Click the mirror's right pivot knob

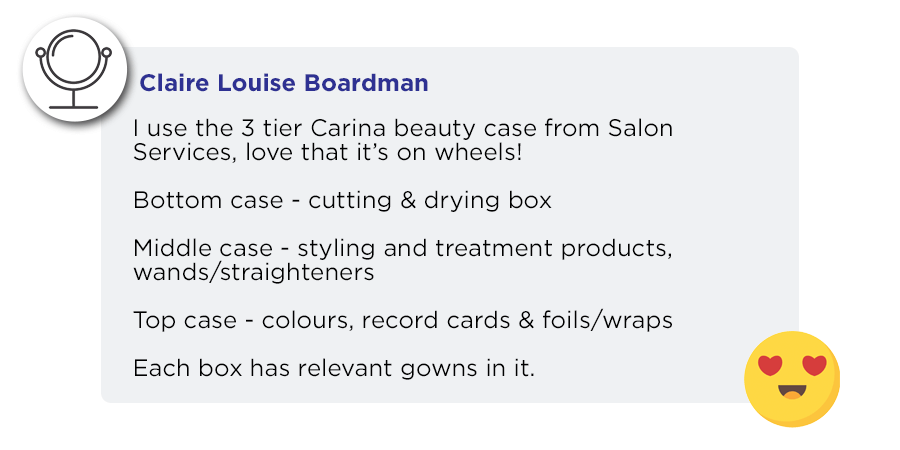(x=107, y=53)
